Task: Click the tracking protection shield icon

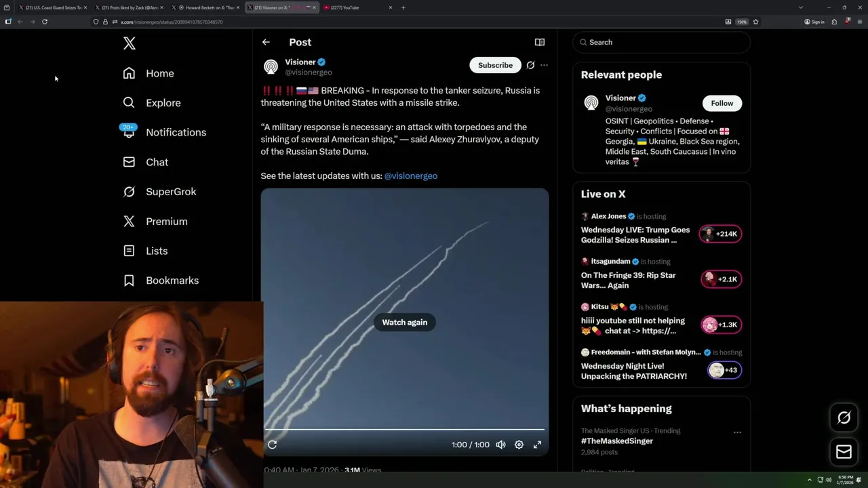Action: (x=96, y=22)
